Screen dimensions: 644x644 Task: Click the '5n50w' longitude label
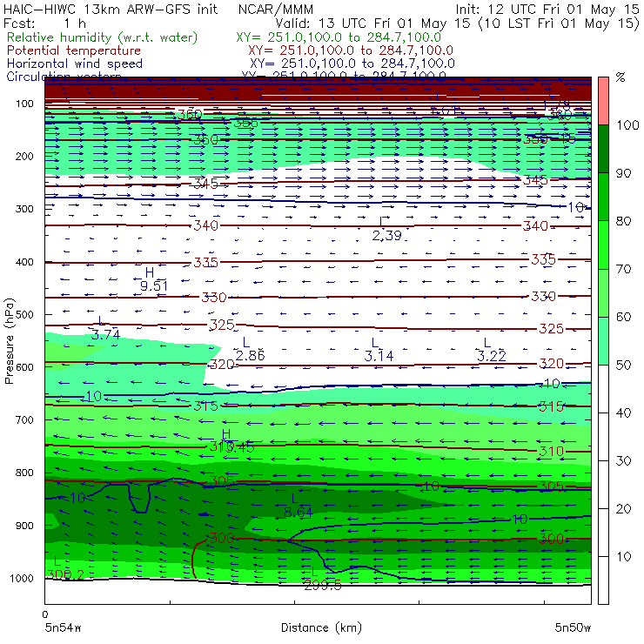[x=573, y=627]
